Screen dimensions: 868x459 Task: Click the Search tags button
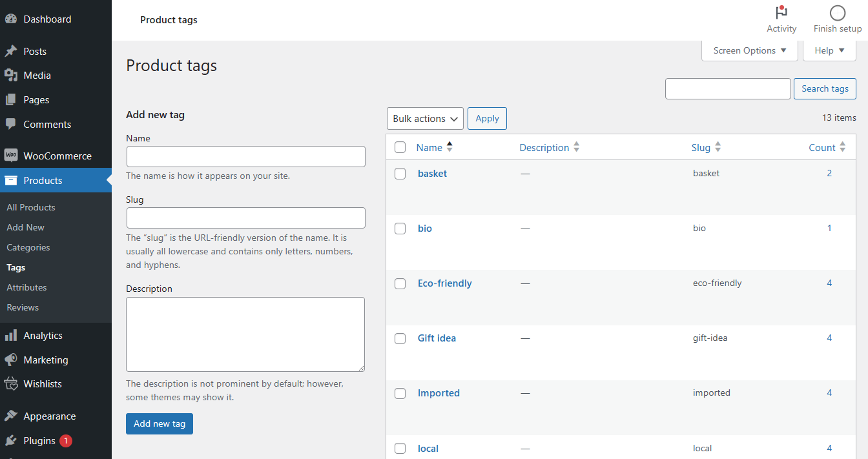click(825, 89)
